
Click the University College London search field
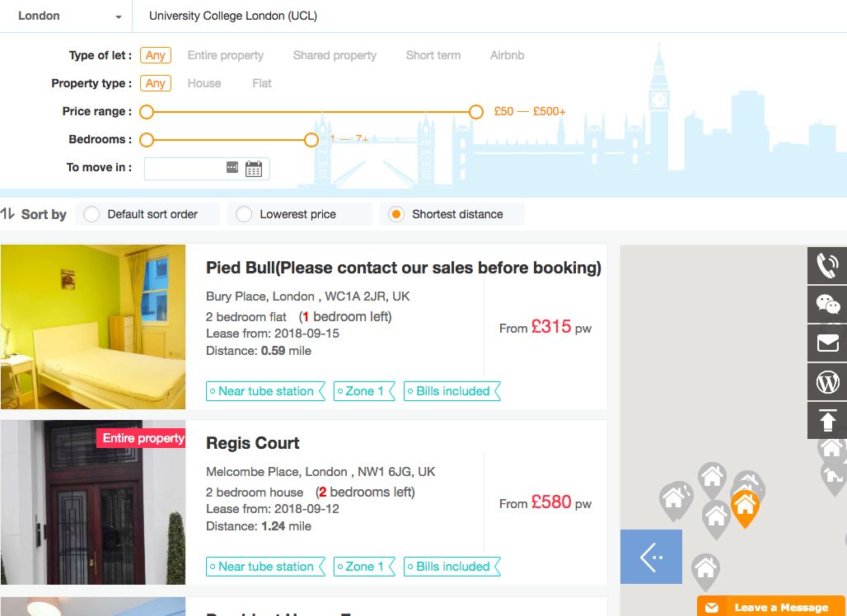tap(489, 16)
